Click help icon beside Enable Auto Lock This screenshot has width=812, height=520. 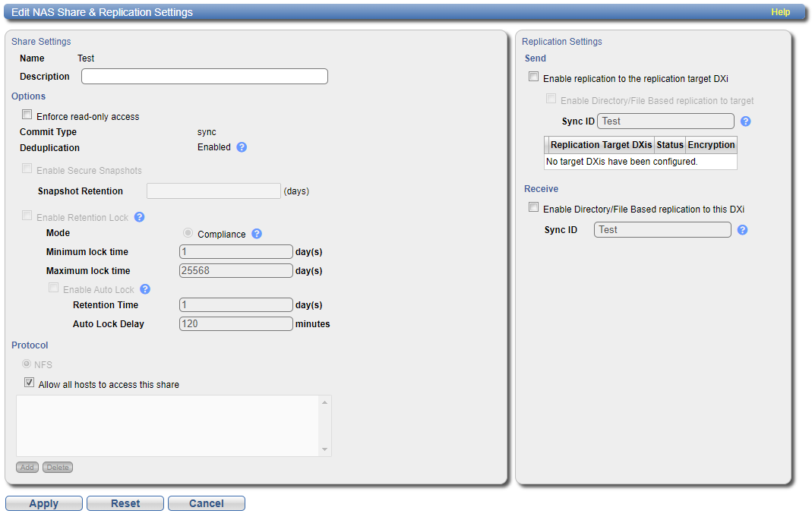[x=145, y=289]
